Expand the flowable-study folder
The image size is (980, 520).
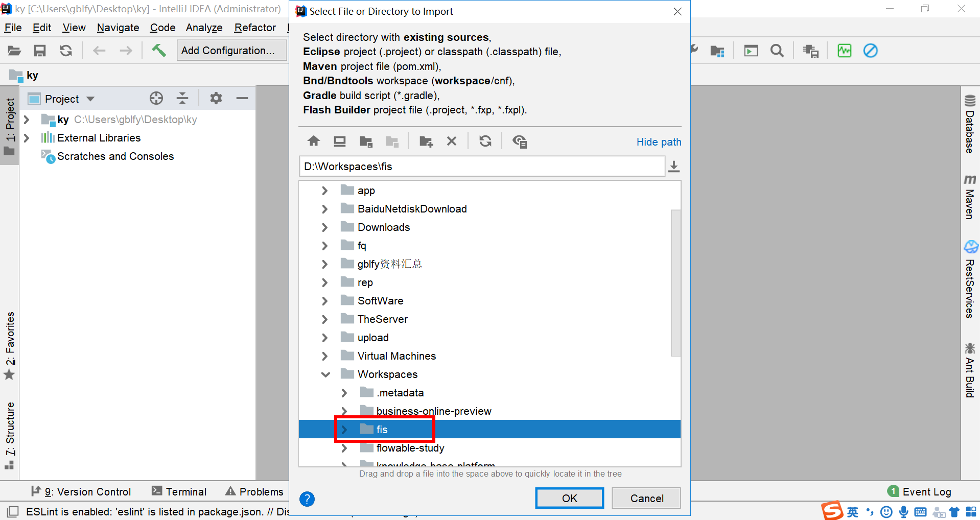[344, 448]
